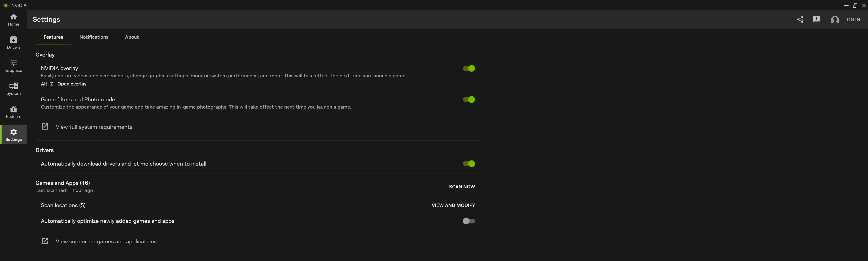Click the user avatar icon
This screenshot has width=868, height=261.
tap(835, 20)
